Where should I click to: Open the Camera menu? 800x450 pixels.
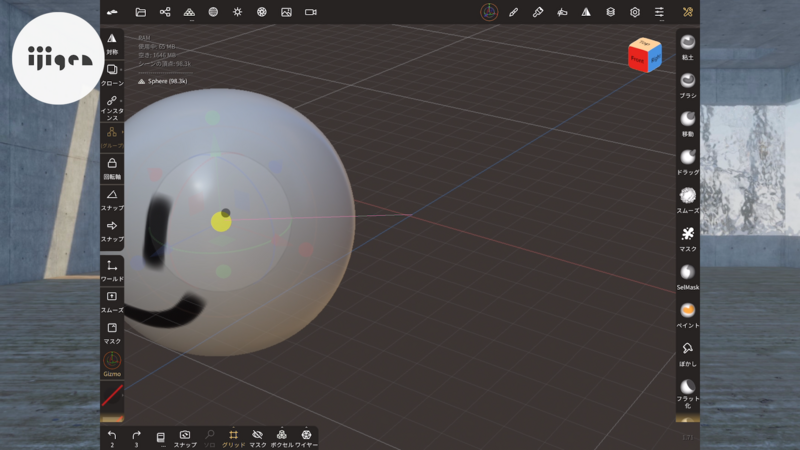pos(311,12)
